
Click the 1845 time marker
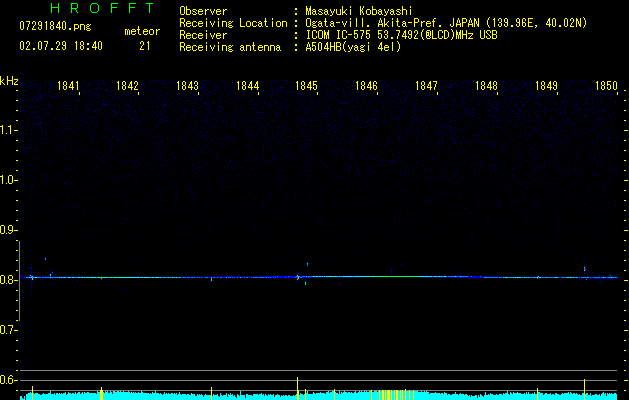[x=306, y=86]
